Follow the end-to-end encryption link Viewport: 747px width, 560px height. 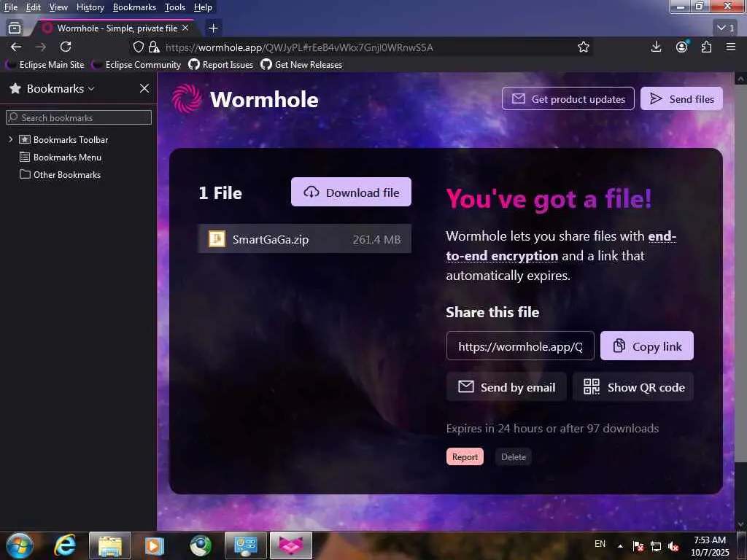click(502, 256)
